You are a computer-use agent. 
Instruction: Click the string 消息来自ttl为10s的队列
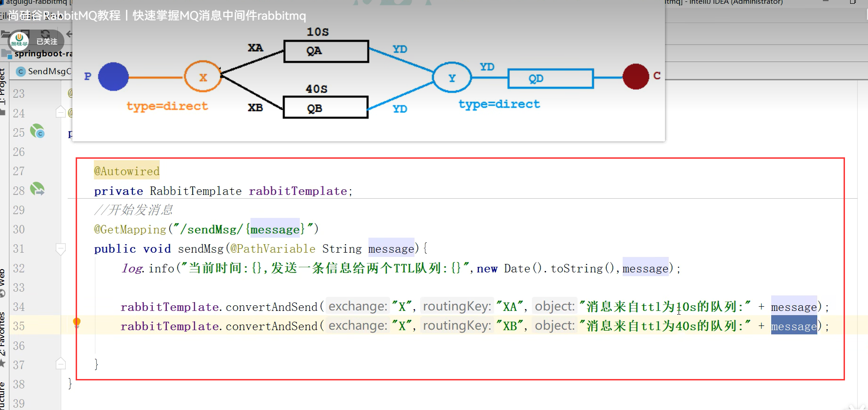pos(665,307)
